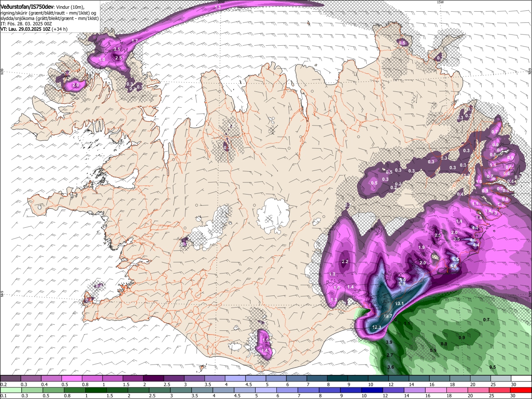Pick the snow scale 0.5–0.8 bright pink swatch
Image resolution: width=532 pixels, height=399 pixels.
click(x=71, y=379)
